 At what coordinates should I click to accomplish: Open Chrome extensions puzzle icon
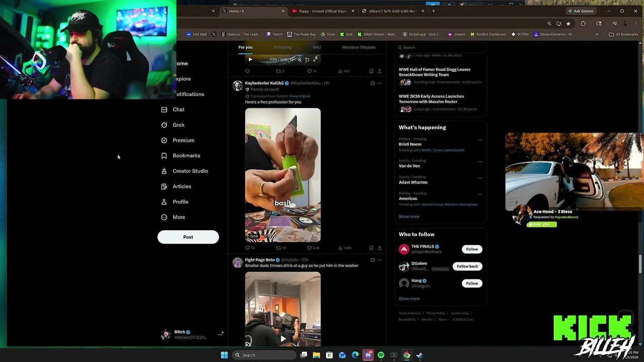(x=583, y=24)
